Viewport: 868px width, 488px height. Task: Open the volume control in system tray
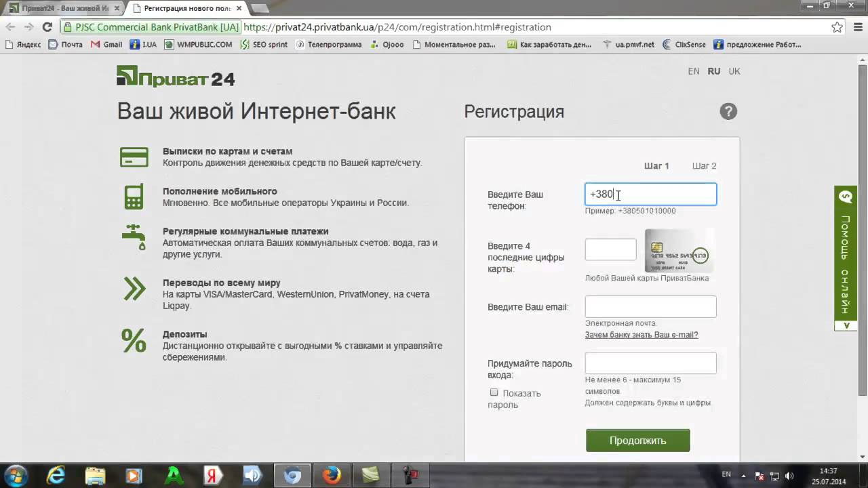point(789,476)
